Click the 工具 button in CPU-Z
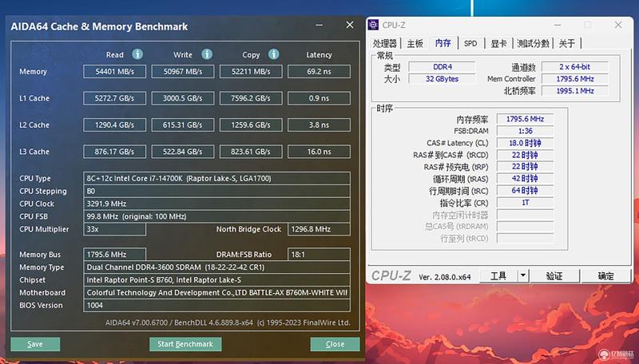Viewport: 639px width, 364px height. (498, 275)
